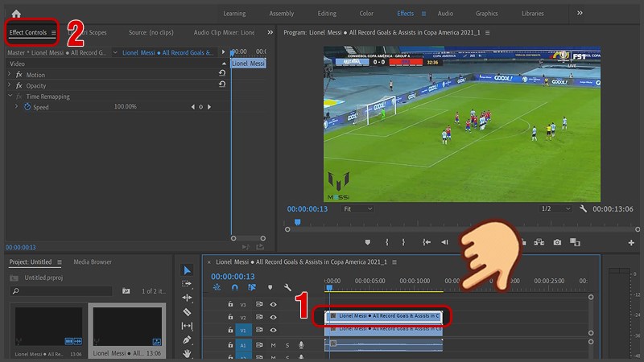Expand the Opacity effect properties
Image resolution: width=644 pixels, height=362 pixels.
(x=10, y=84)
